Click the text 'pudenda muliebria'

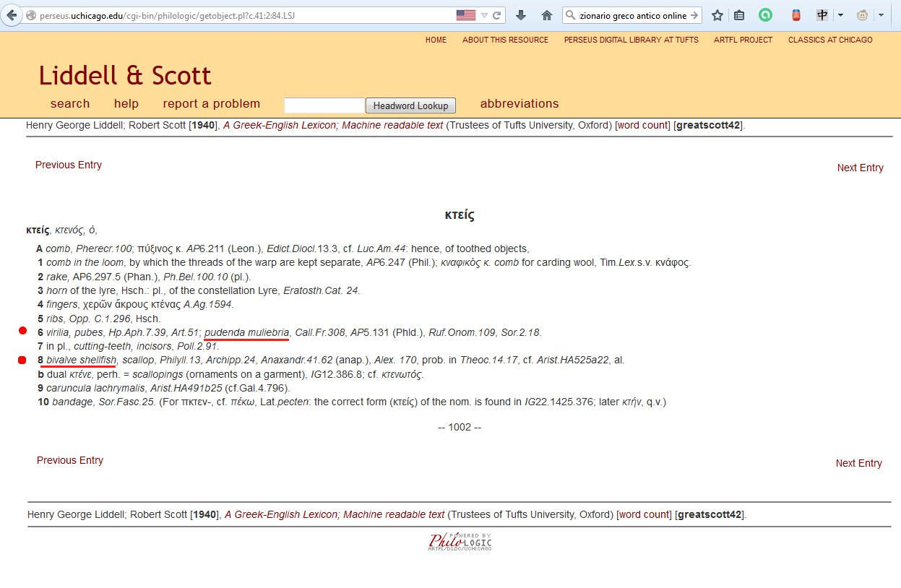tap(246, 332)
